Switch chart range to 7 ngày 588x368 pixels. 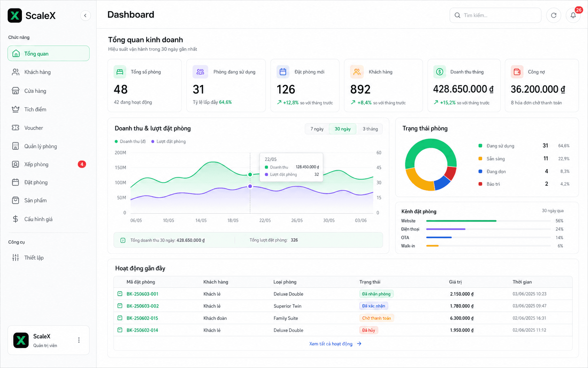(317, 129)
